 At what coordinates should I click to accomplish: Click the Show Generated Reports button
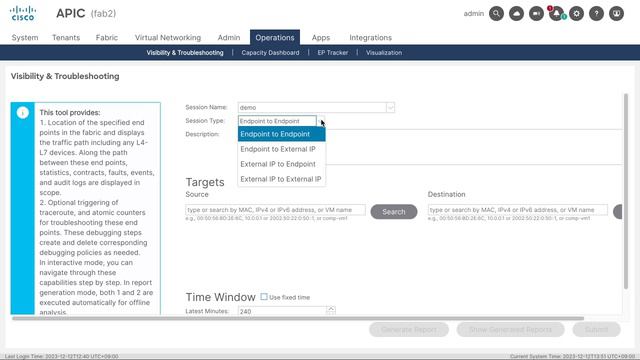[510, 329]
